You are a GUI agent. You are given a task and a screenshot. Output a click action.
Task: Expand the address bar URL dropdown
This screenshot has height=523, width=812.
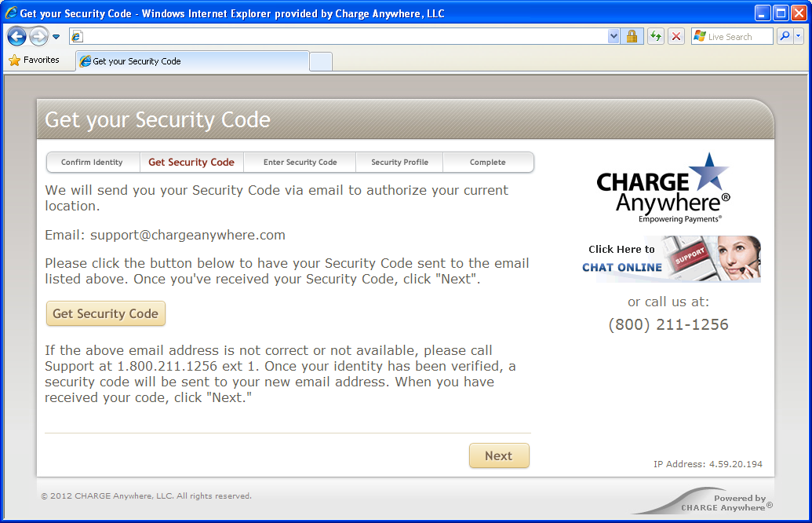coord(614,37)
